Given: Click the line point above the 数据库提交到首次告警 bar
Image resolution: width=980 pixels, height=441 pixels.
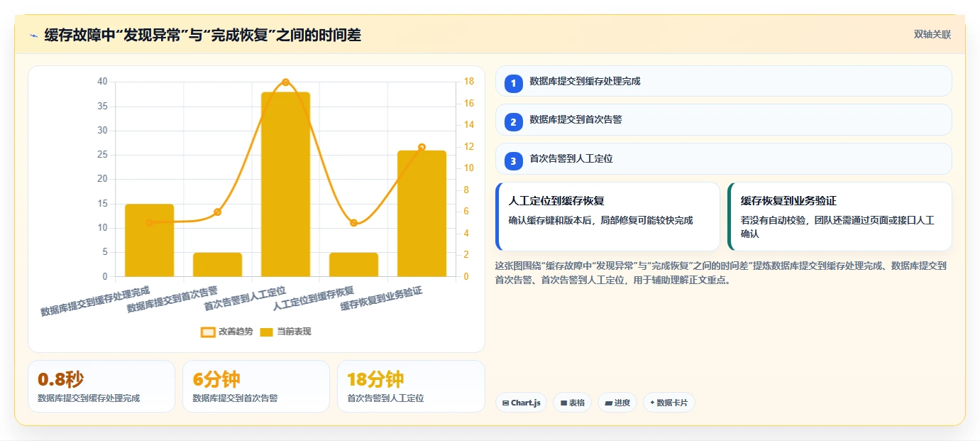Looking at the screenshot, I should click(x=217, y=212).
